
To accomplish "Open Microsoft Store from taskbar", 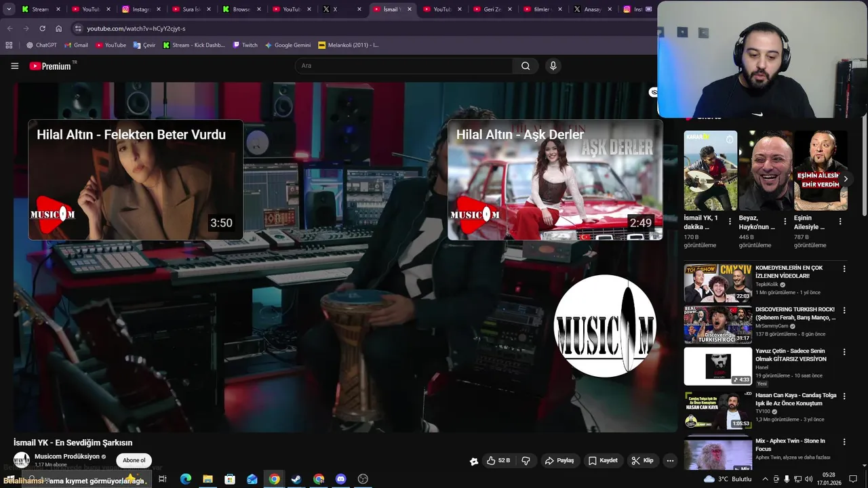I will coord(230,479).
